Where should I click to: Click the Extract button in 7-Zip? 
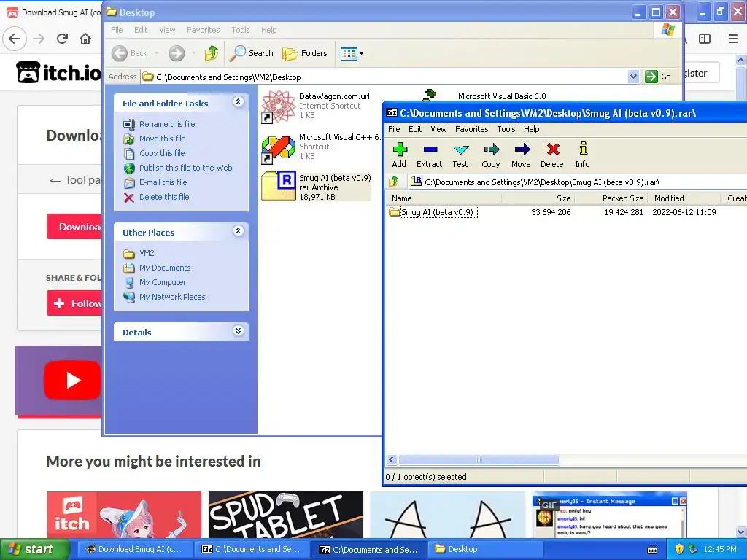point(429,155)
